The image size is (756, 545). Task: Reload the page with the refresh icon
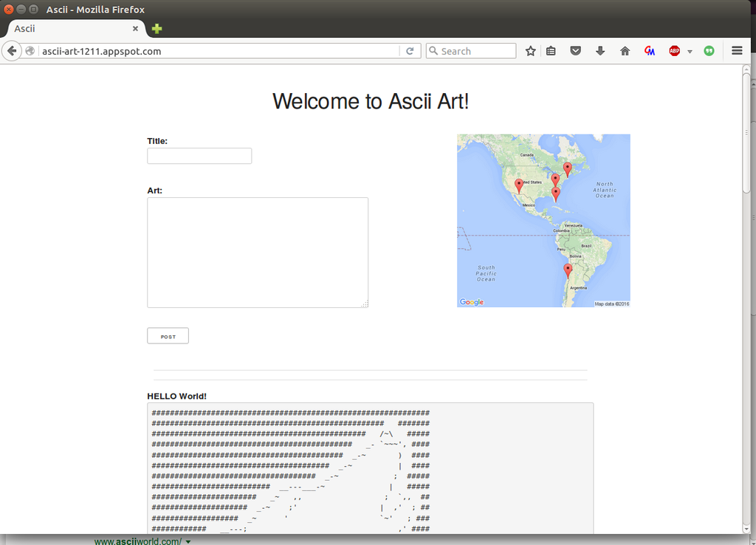(410, 51)
